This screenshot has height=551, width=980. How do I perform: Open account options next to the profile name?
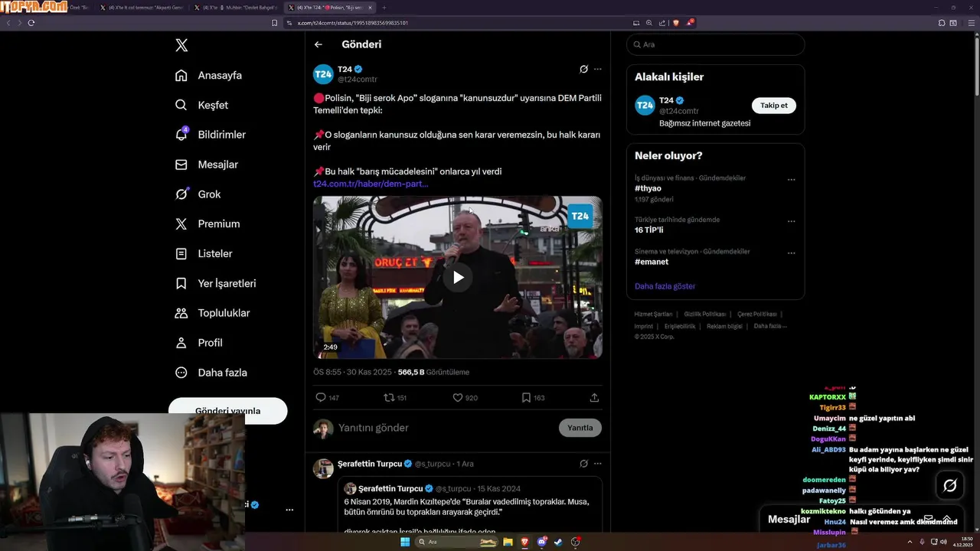289,510
